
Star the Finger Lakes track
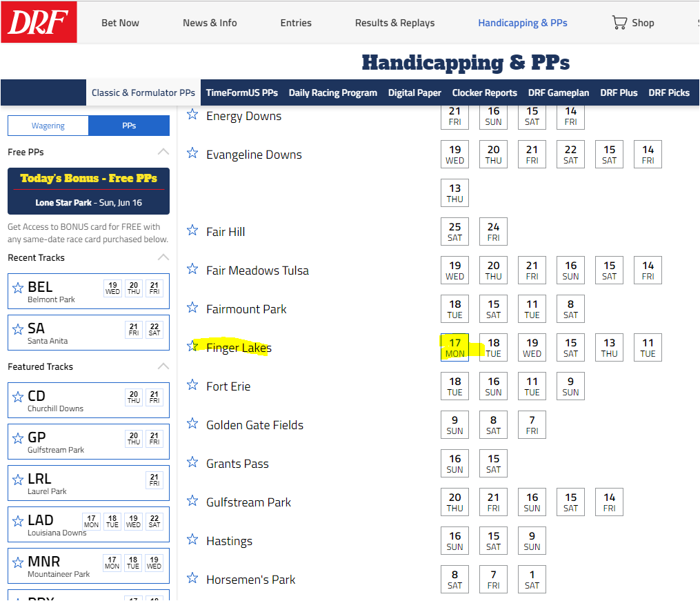[192, 346]
